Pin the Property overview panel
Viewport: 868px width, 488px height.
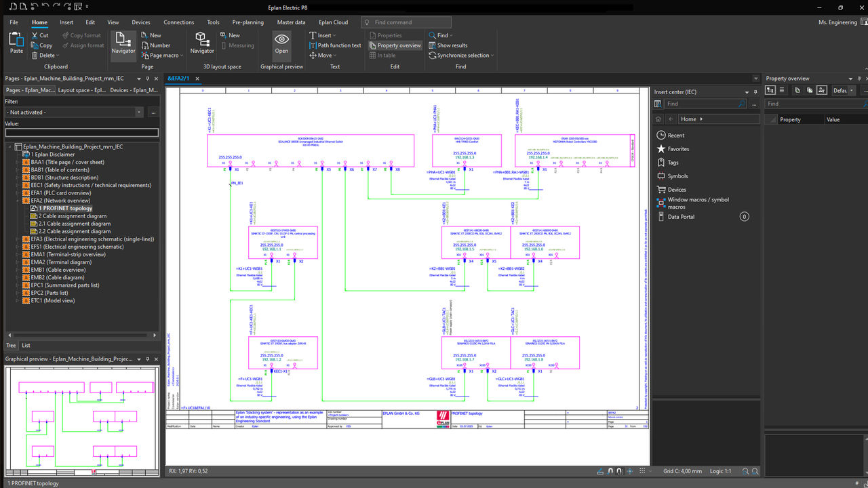pos(859,79)
